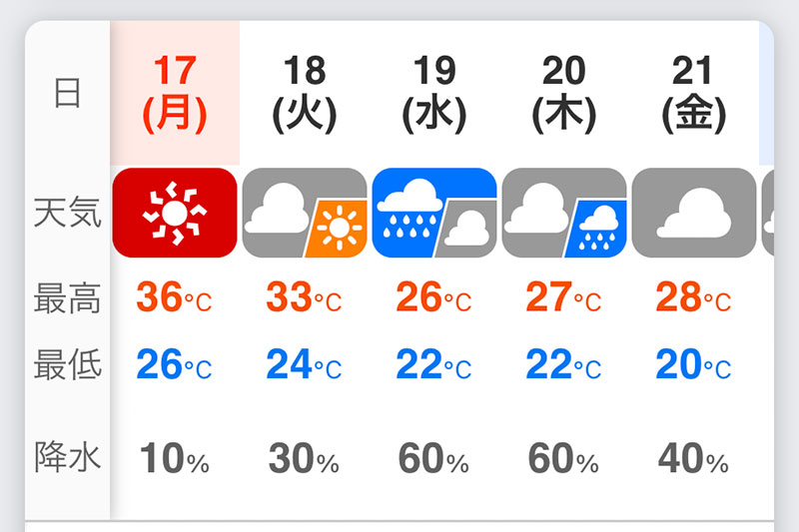
Task: Click the 降水 row label
Action: (x=68, y=458)
